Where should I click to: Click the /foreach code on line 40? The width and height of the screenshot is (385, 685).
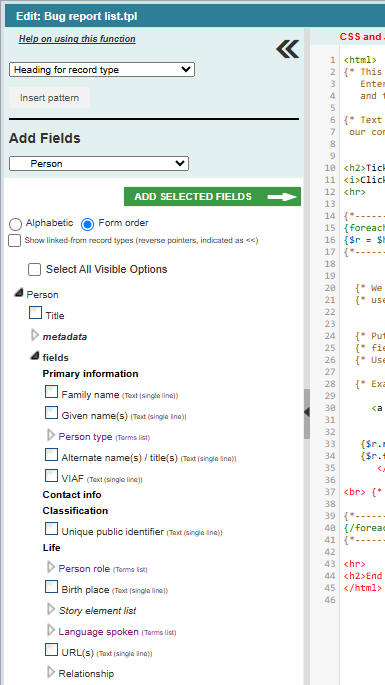coord(364,528)
